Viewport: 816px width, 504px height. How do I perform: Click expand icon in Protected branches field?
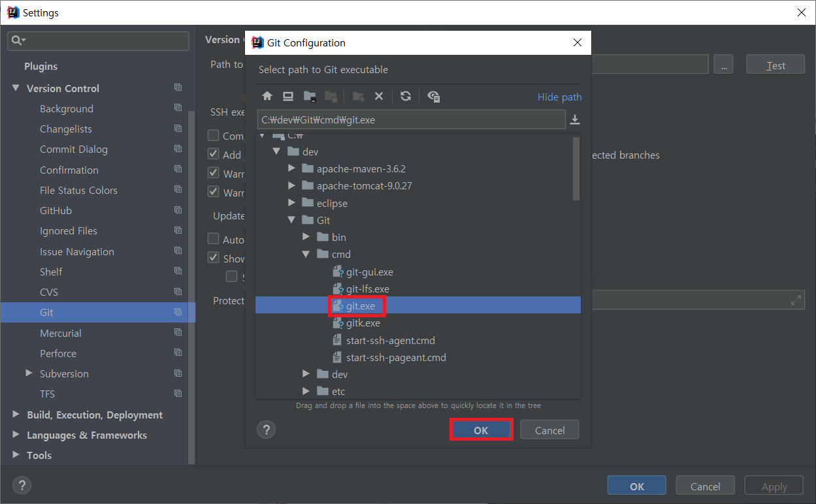point(796,300)
